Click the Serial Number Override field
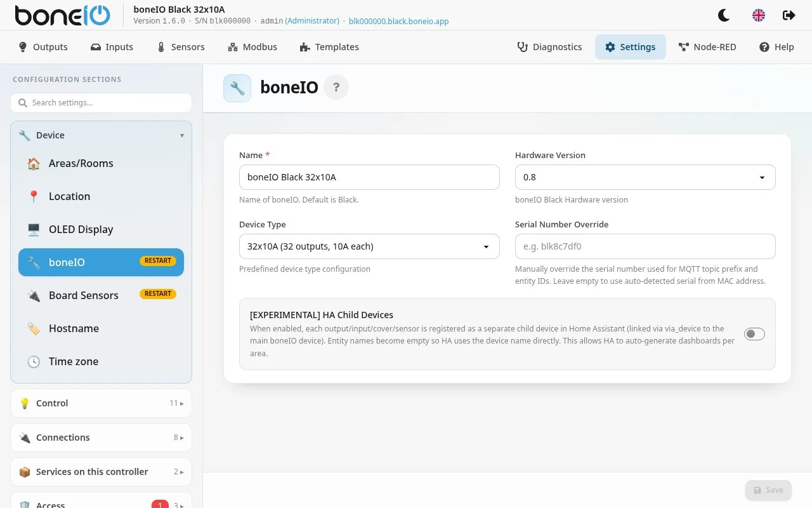The height and width of the screenshot is (508, 812). click(645, 246)
